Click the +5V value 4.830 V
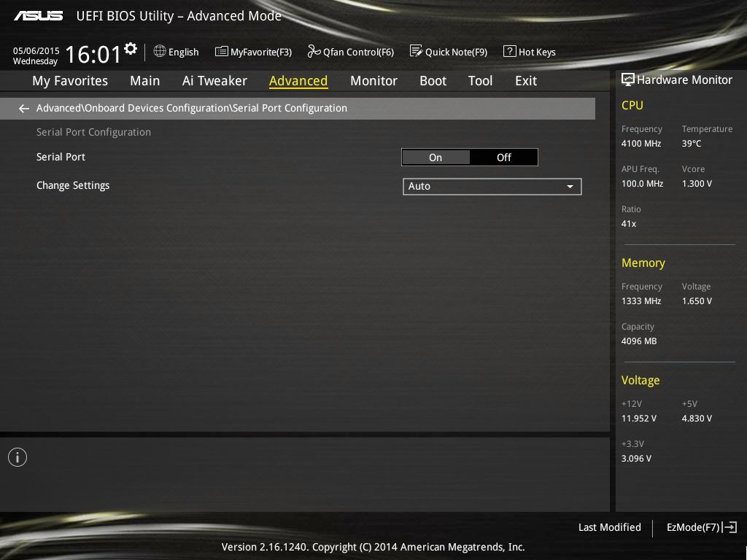This screenshot has height=560, width=747. 697,419
